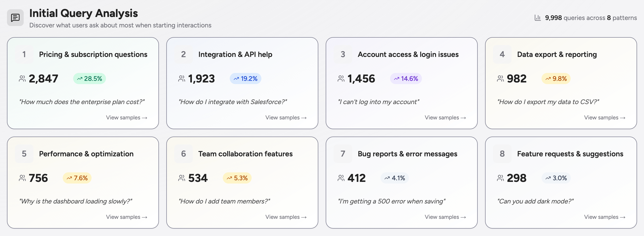Click the users icon next to 756
The height and width of the screenshot is (236, 644).
click(22, 178)
